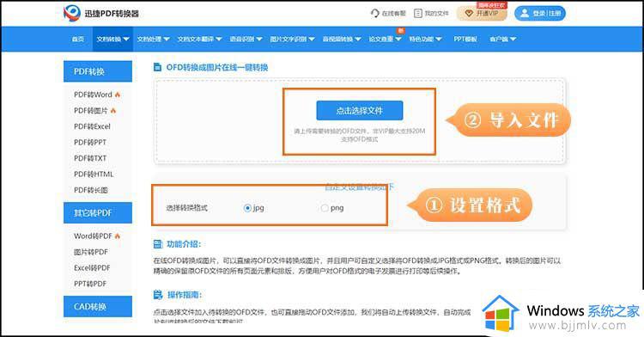This screenshot has width=644, height=337.
Task: Choose PDF转长图 in sidebar
Action: 90,190
